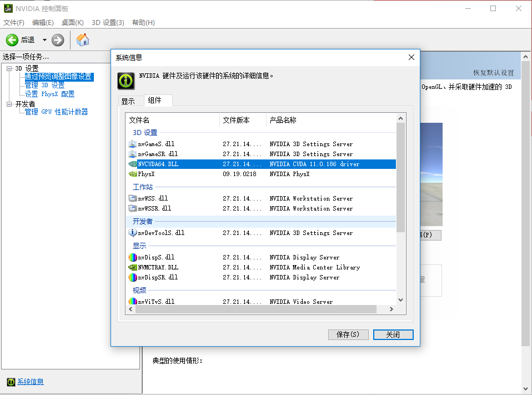Click the list scroll up arrow

[x=401, y=118]
